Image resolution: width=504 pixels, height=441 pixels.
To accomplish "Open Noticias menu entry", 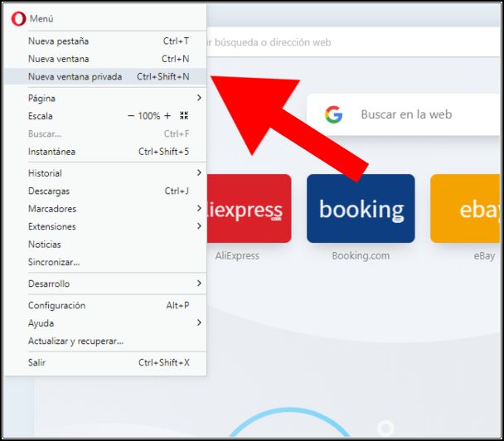I will 105,245.
